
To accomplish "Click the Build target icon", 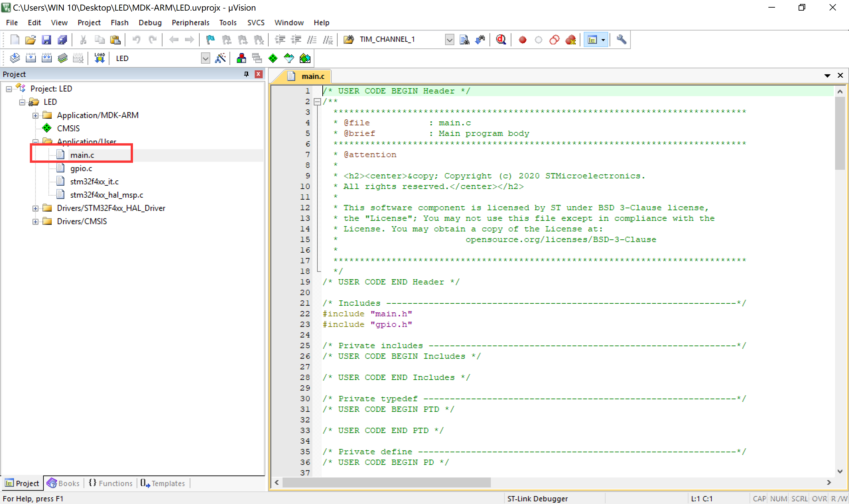I will click(31, 58).
